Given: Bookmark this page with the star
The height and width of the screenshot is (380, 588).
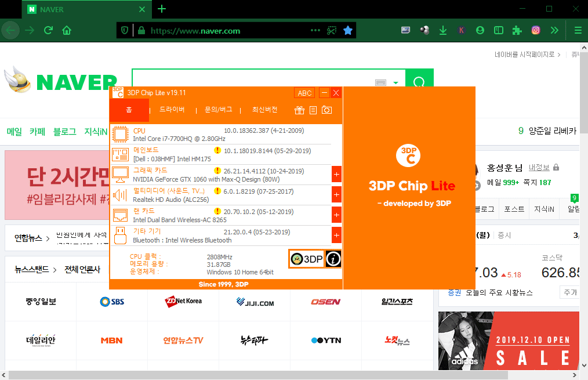Looking at the screenshot, I should click(x=348, y=30).
